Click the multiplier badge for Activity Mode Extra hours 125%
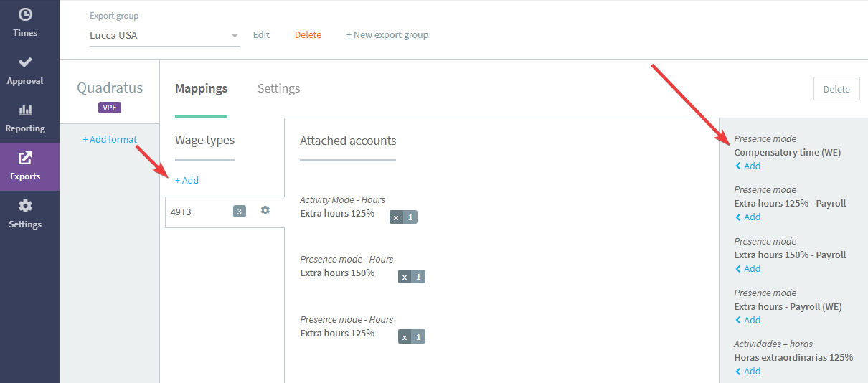The image size is (868, 383). (x=403, y=217)
